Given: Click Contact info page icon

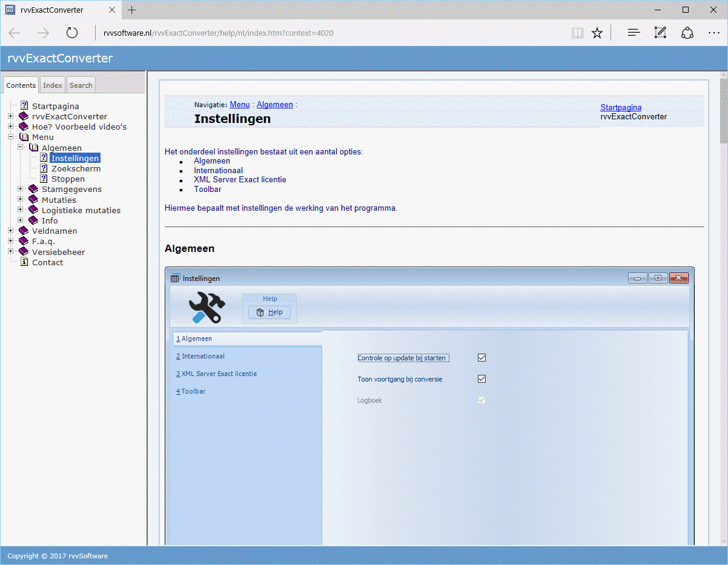Looking at the screenshot, I should tap(24, 262).
